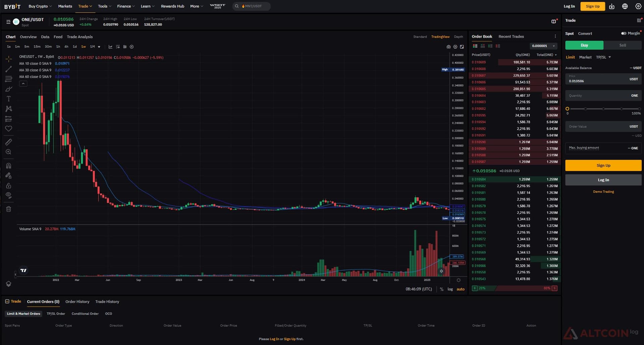This screenshot has width=644, height=345.
Task: Click Log In button in the header
Action: (x=569, y=6)
